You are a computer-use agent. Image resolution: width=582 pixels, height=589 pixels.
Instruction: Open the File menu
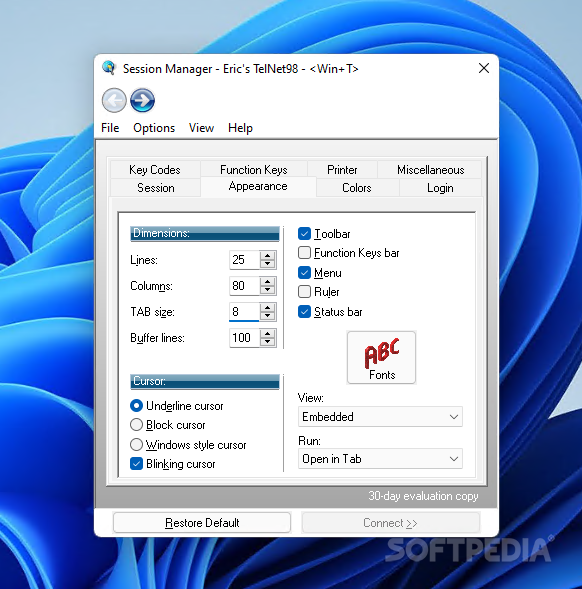point(110,128)
